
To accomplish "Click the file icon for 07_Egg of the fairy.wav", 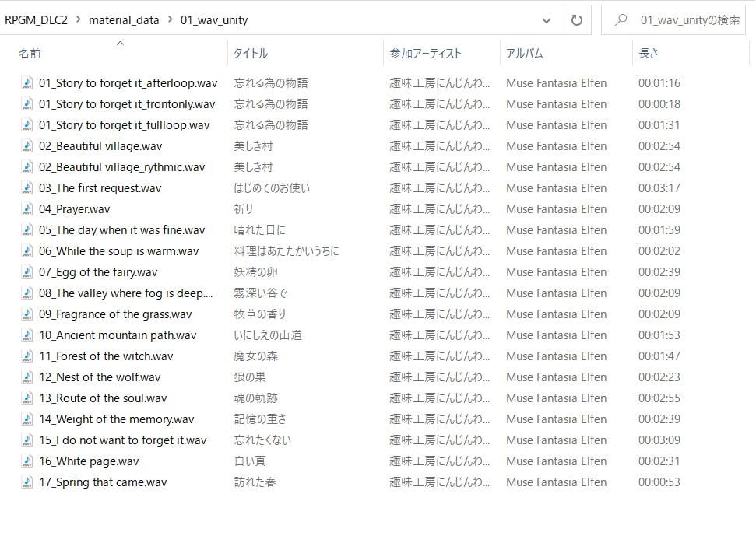I will pos(26,272).
